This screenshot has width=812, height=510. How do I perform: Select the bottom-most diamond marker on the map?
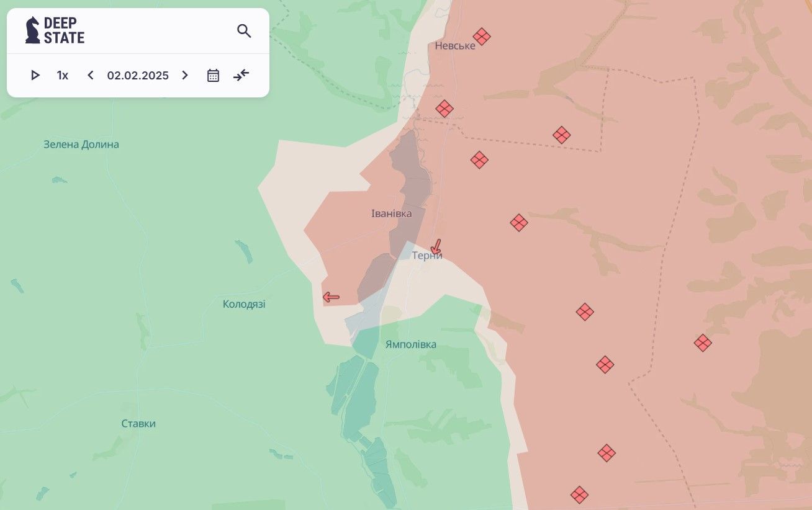579,495
